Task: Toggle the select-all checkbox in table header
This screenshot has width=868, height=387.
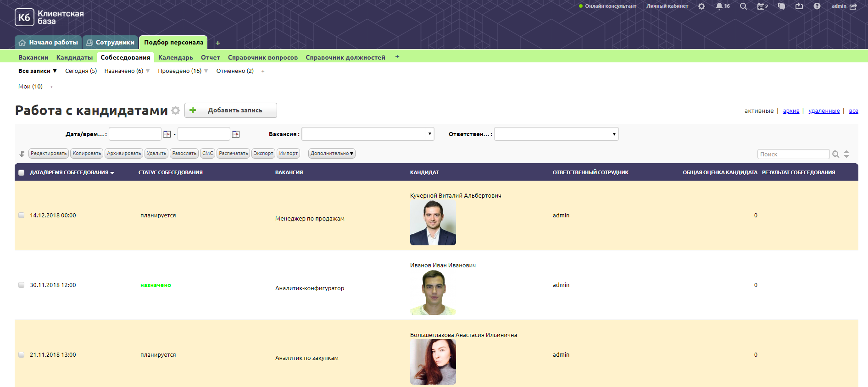Action: 21,173
